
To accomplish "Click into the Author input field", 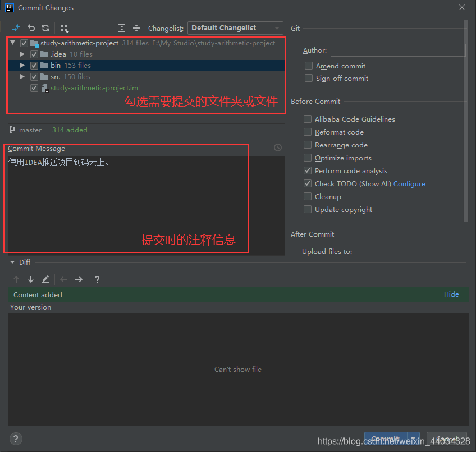I will [x=398, y=50].
